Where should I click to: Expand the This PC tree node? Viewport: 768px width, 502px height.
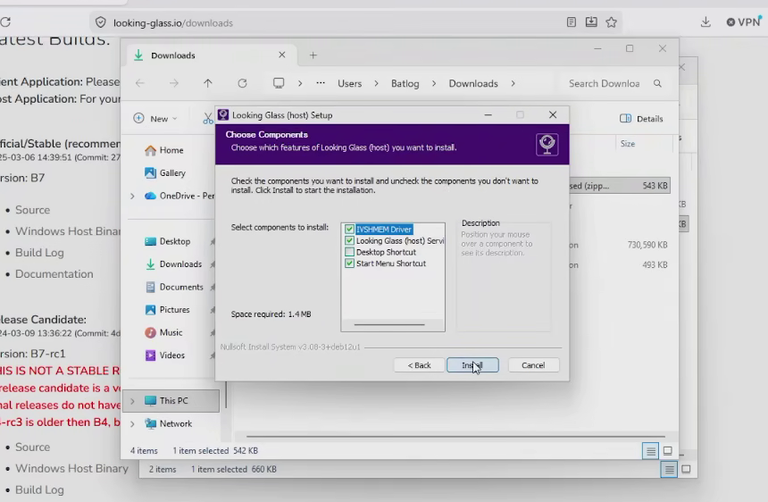click(132, 401)
